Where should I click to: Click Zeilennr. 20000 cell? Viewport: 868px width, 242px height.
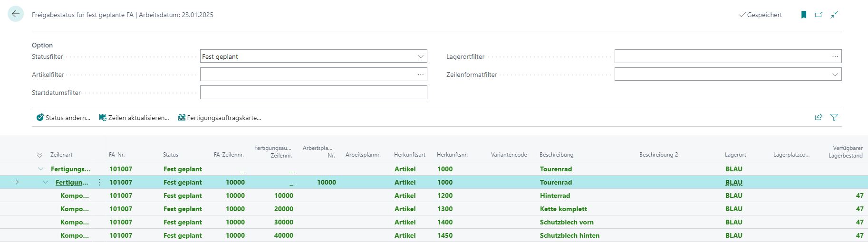pyautogui.click(x=284, y=209)
